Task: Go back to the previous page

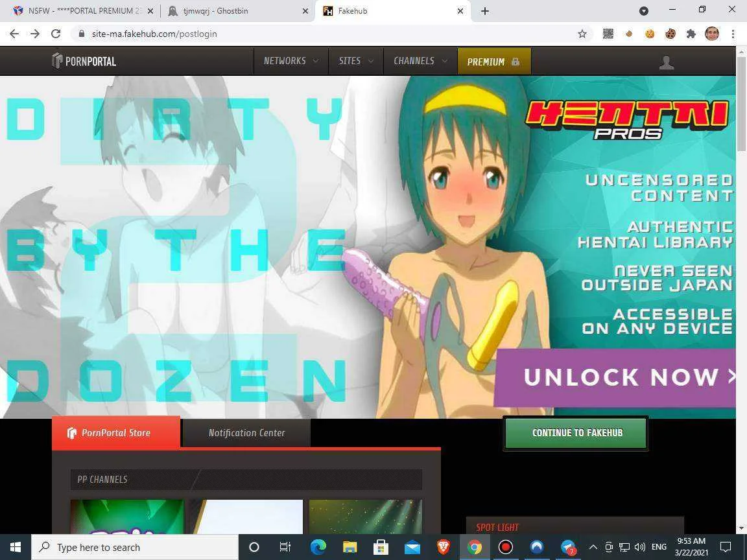Action: point(14,34)
